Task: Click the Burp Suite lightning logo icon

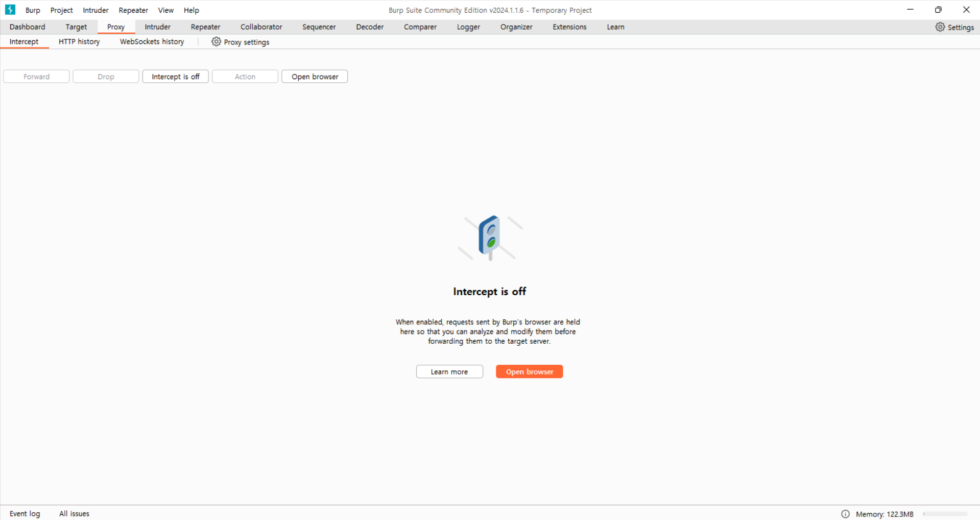Action: pyautogui.click(x=10, y=10)
